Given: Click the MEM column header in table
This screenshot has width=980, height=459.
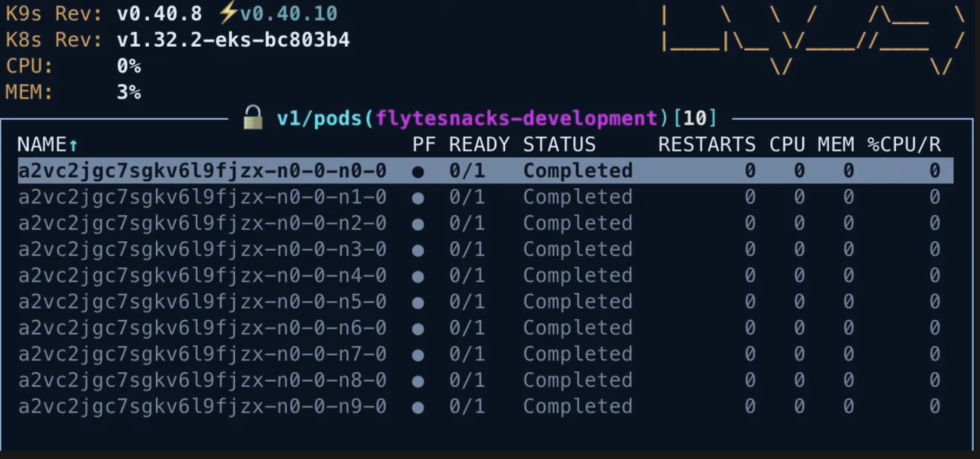Looking at the screenshot, I should [x=836, y=145].
